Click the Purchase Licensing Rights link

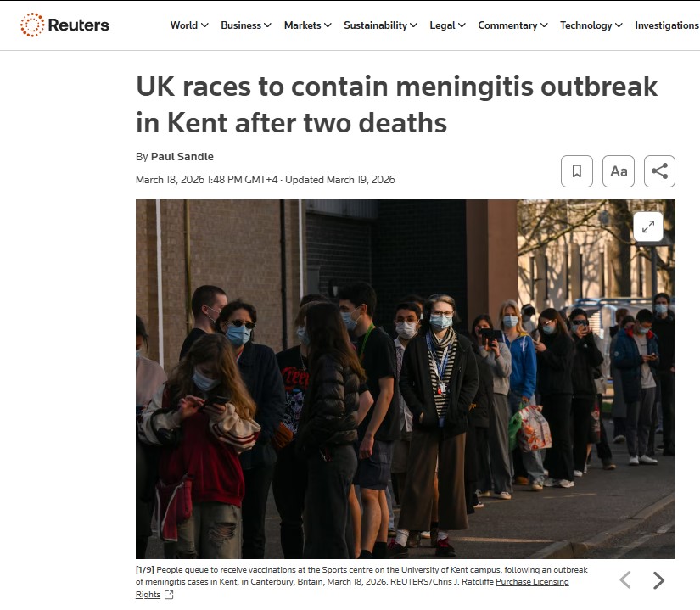point(532,582)
